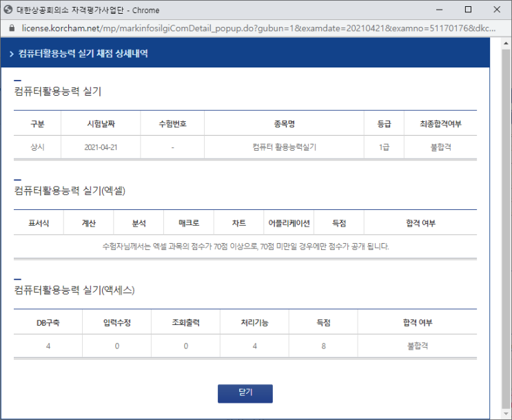The image size is (512, 420).
Task: Click the 닫기 button
Action: pyautogui.click(x=245, y=393)
